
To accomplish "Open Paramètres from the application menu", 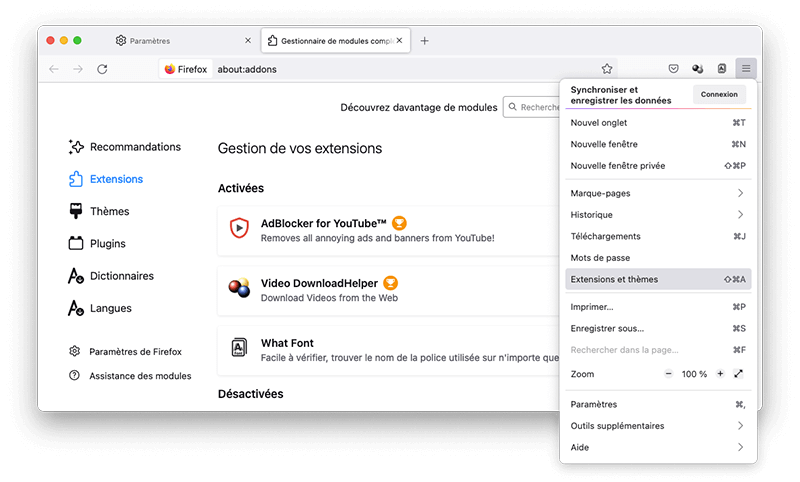I will (658, 404).
